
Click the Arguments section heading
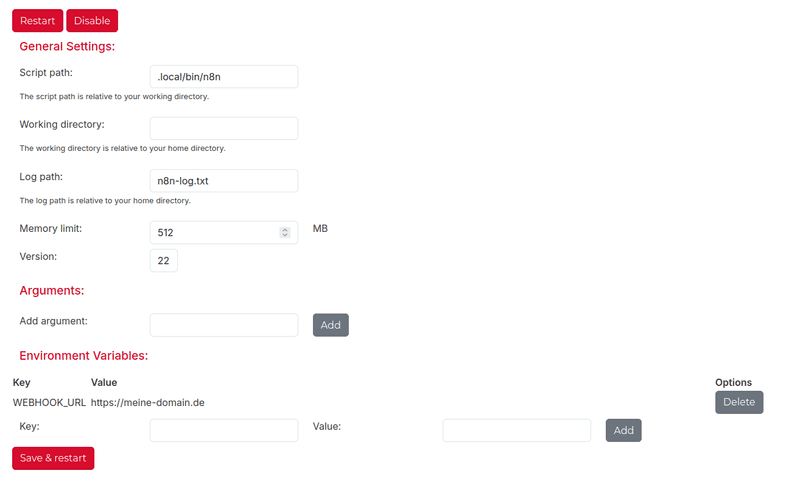coord(52,290)
